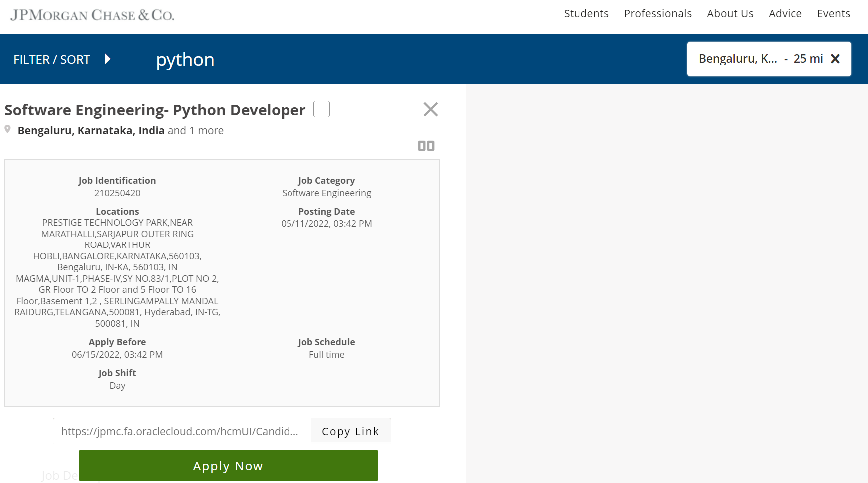The width and height of the screenshot is (868, 483).
Task: Click the Software Engineering- Python Developer heading
Action: coord(155,110)
